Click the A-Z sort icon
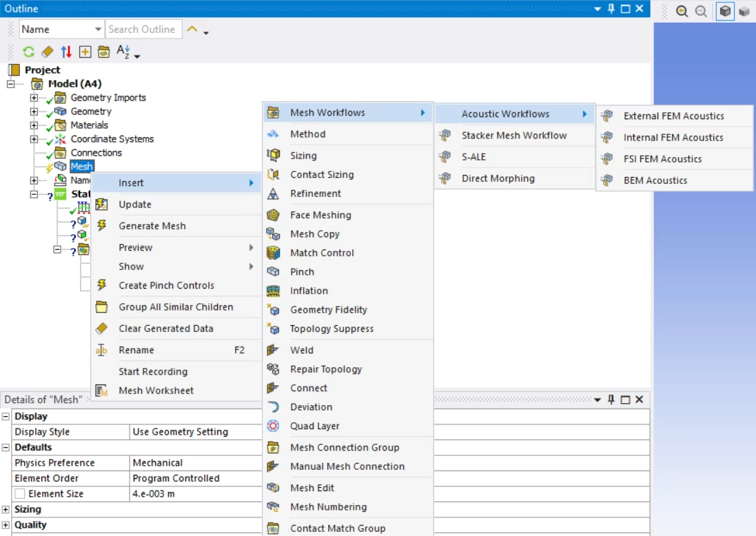The height and width of the screenshot is (536, 756). 123,52
